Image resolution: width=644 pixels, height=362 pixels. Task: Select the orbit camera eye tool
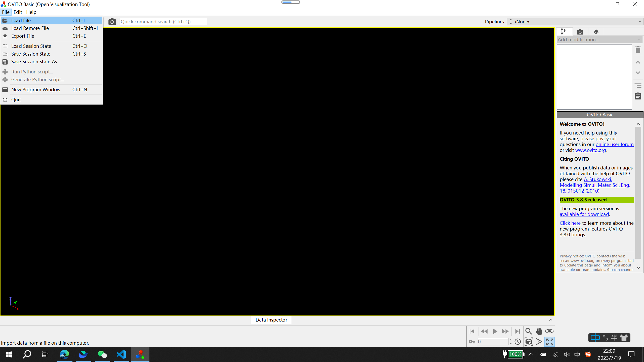[549, 331]
